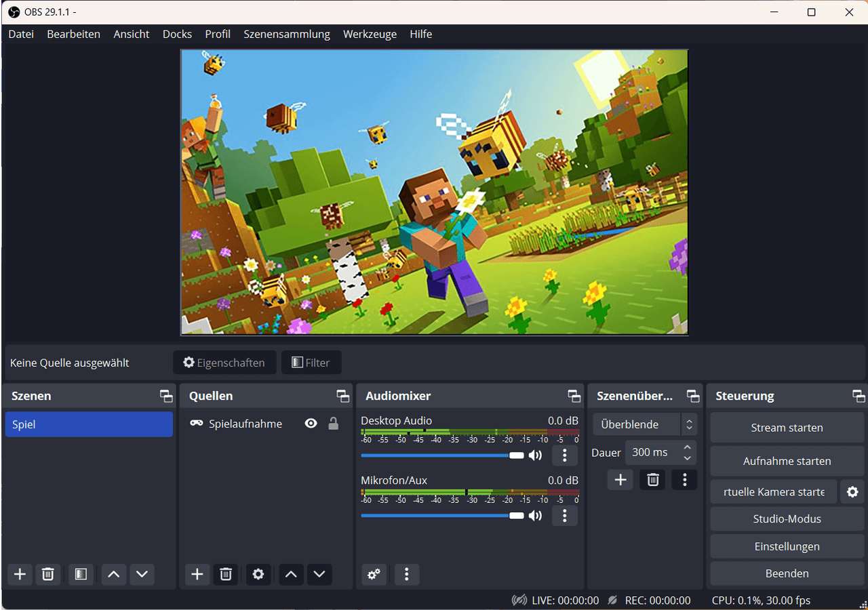Add a new scene with plus icon

(20, 574)
